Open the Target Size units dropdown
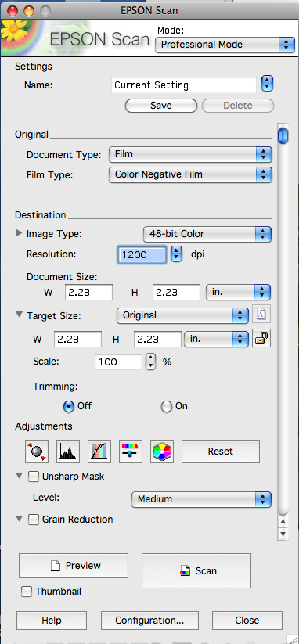The width and height of the screenshot is (299, 644). click(216, 340)
